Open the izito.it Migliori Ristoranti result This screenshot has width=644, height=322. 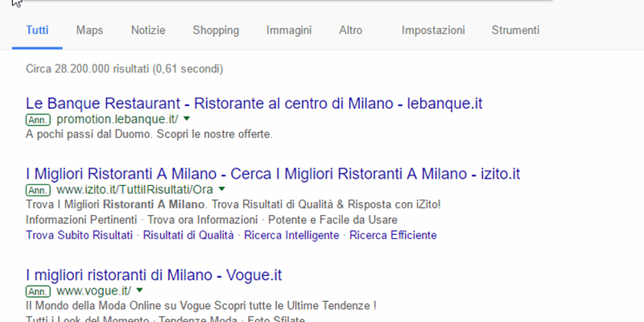(273, 174)
